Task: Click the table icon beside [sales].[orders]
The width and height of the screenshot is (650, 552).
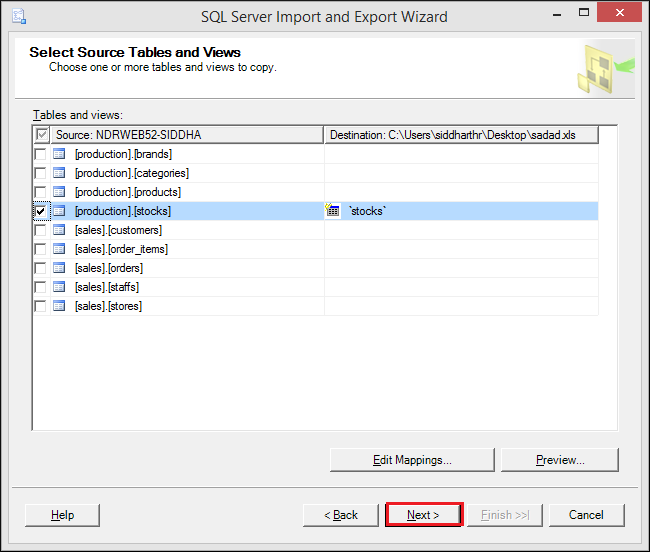Action: point(59,268)
